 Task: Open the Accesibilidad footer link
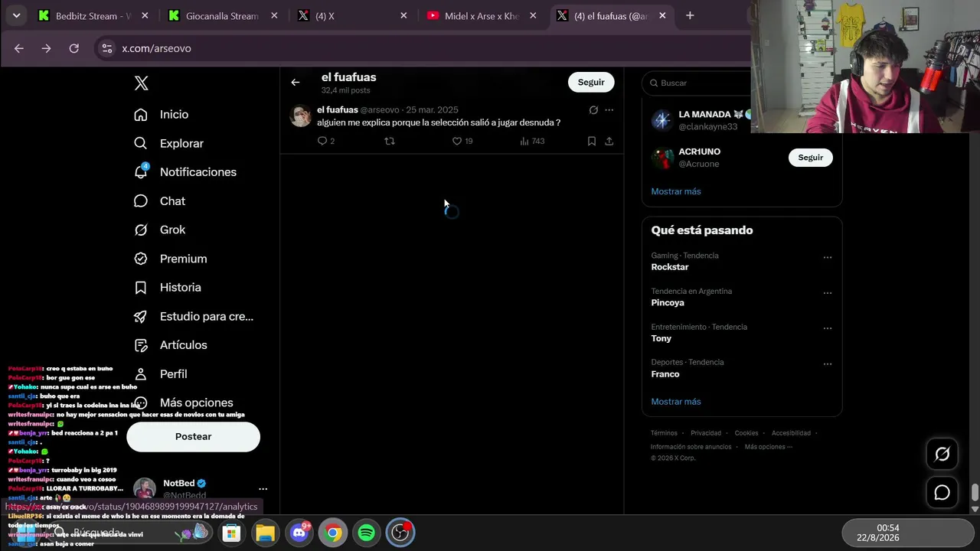point(791,433)
